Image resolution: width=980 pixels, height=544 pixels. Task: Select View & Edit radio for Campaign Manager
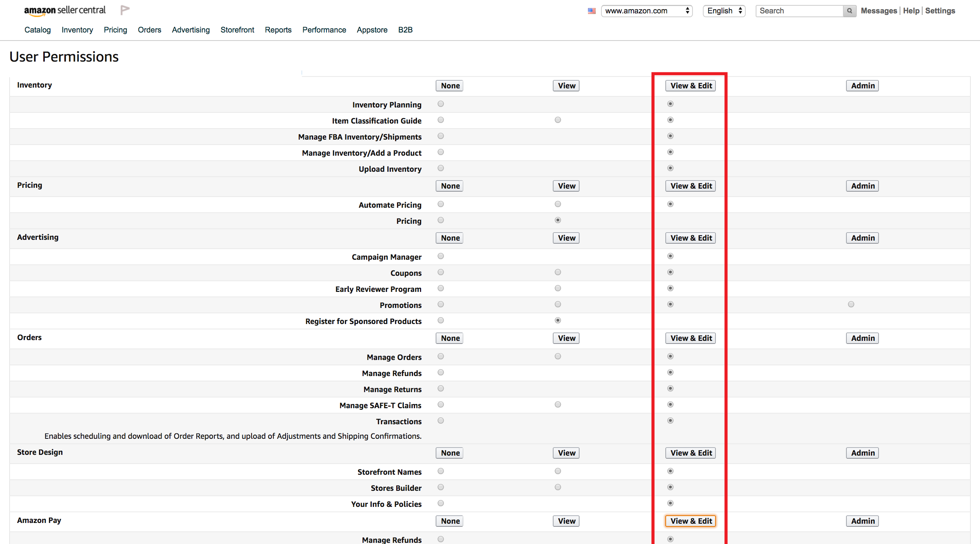coord(670,256)
